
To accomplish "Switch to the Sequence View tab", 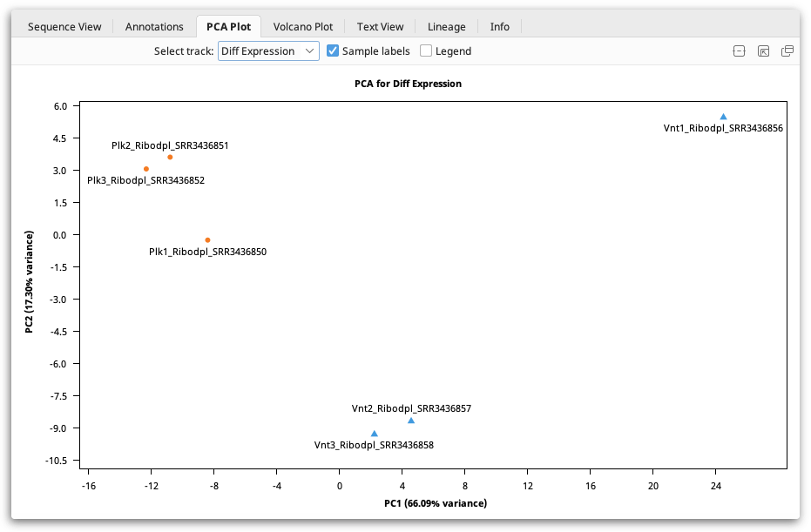I will click(64, 27).
